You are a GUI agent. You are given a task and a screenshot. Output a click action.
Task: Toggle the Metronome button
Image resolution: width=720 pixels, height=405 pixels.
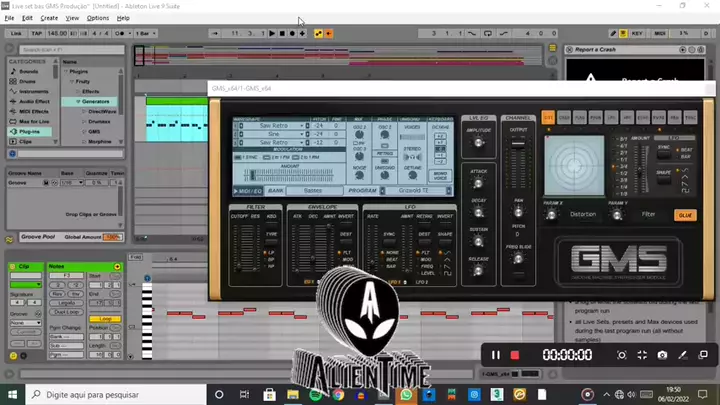(x=120, y=34)
